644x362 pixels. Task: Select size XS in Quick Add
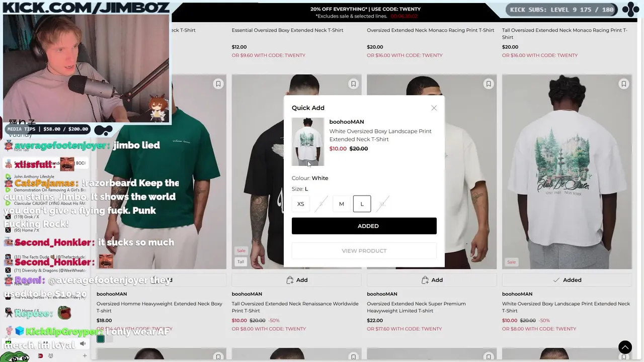pos(300,204)
